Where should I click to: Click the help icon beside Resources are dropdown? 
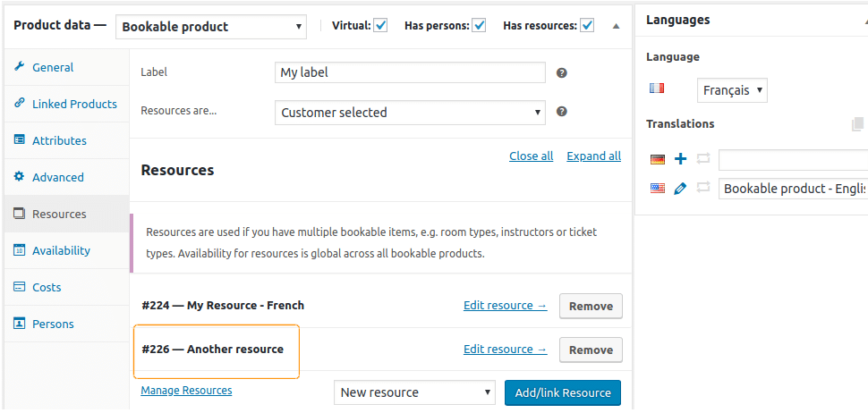coord(561,111)
